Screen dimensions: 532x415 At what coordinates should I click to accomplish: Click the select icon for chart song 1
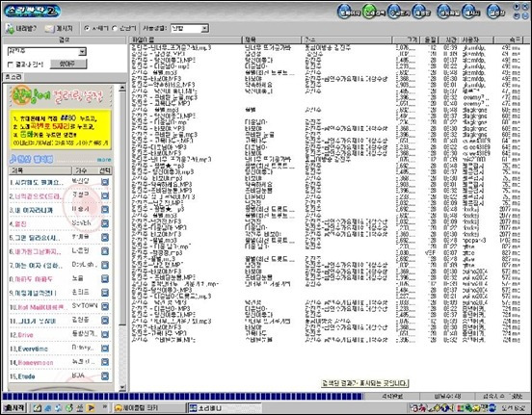105,182
